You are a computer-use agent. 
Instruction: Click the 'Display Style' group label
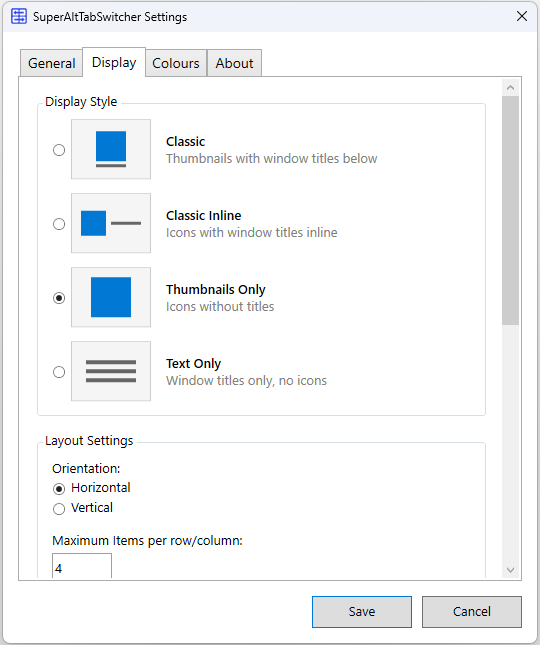coord(81,102)
